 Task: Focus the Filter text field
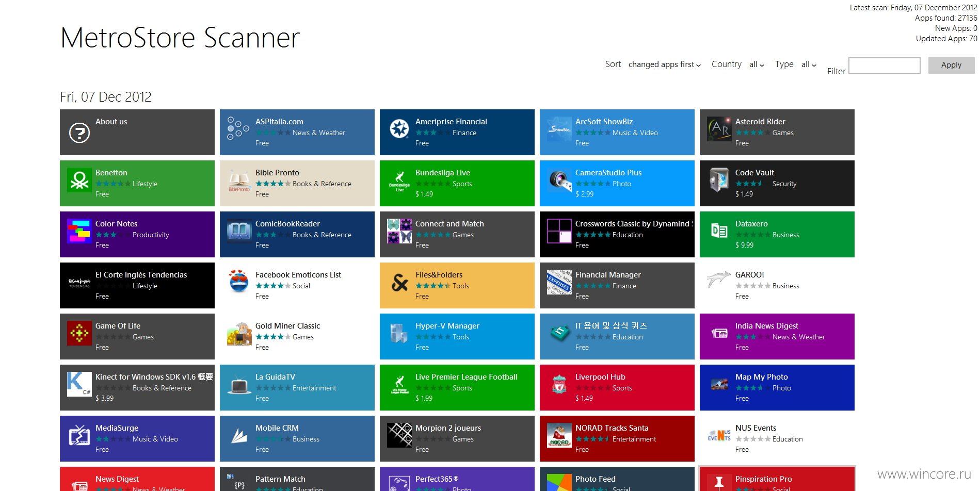[885, 66]
